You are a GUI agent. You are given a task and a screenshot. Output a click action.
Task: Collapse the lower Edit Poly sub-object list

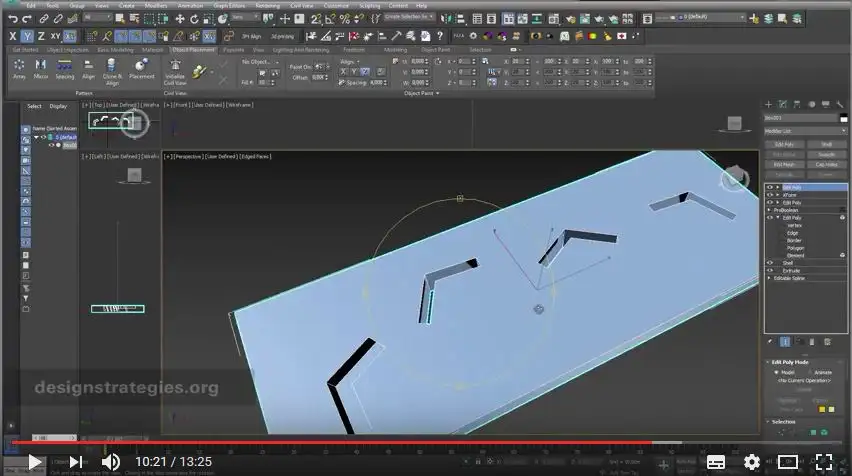coord(778,218)
